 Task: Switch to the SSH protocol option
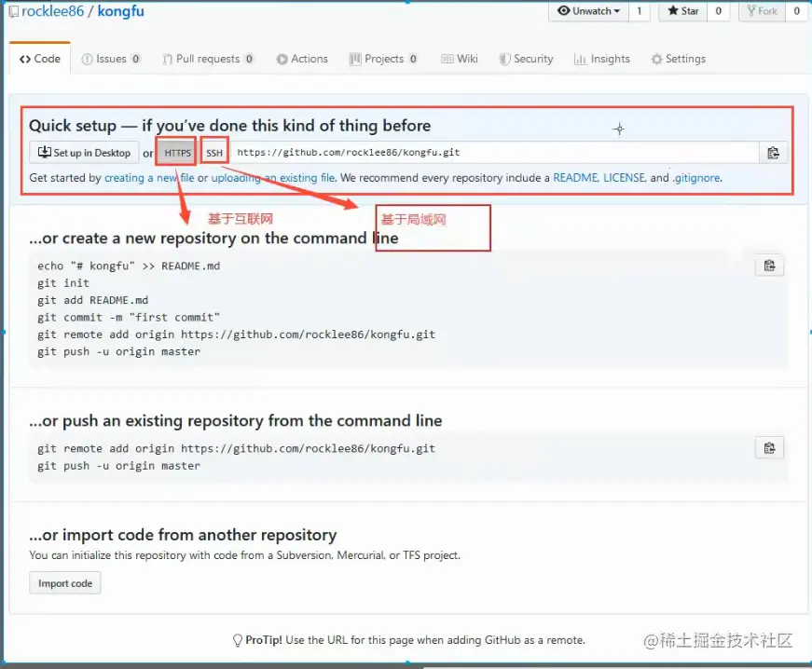pos(213,150)
